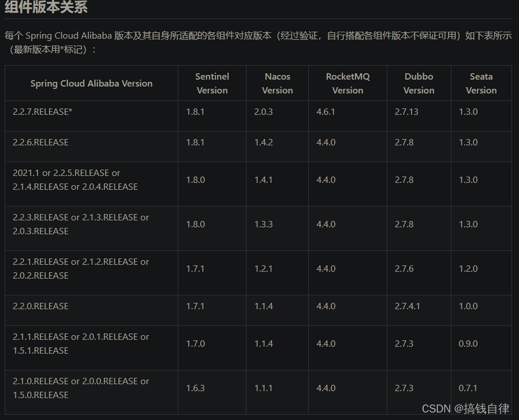Click the Nacos value 2.0.3

point(263,112)
